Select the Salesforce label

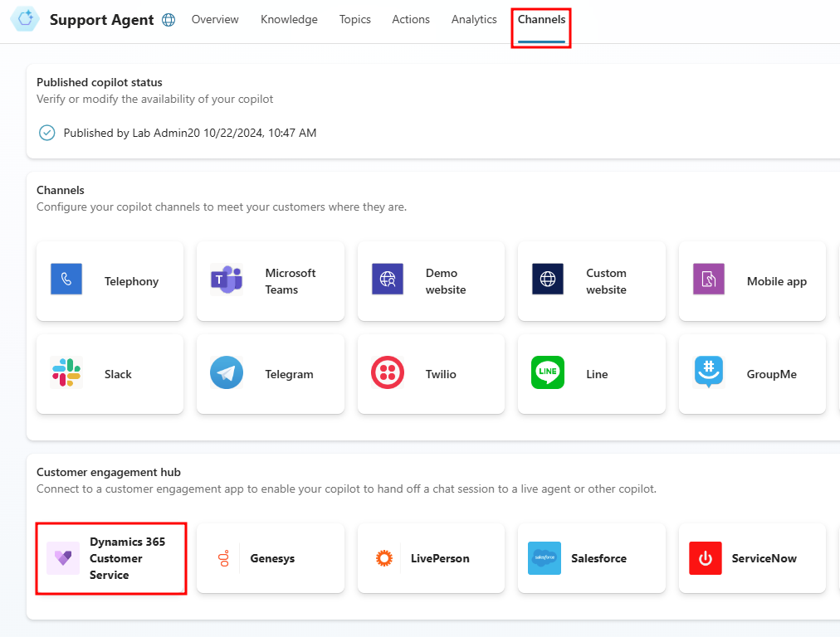pos(599,558)
